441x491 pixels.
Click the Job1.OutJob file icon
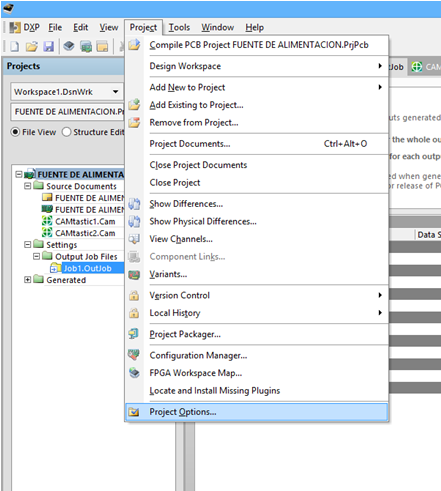(x=55, y=268)
